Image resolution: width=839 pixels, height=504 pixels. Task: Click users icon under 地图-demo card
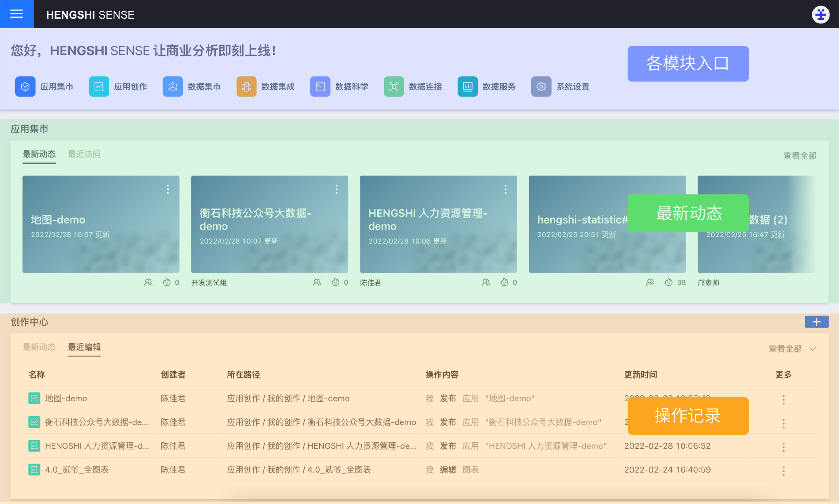click(x=148, y=283)
